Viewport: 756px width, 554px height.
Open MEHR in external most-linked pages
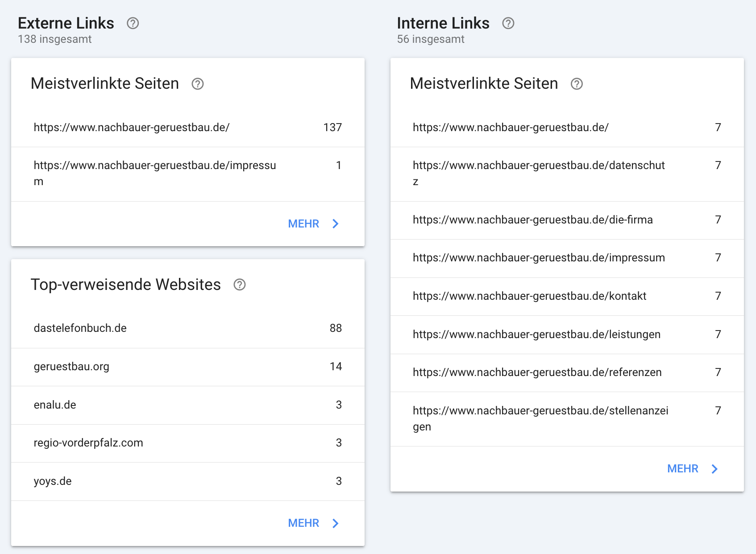coord(303,224)
